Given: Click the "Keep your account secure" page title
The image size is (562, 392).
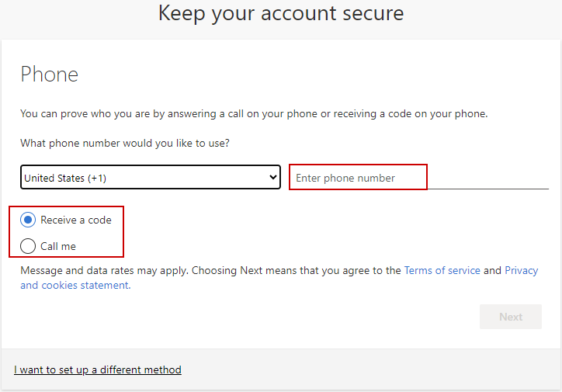Looking at the screenshot, I should tap(281, 13).
